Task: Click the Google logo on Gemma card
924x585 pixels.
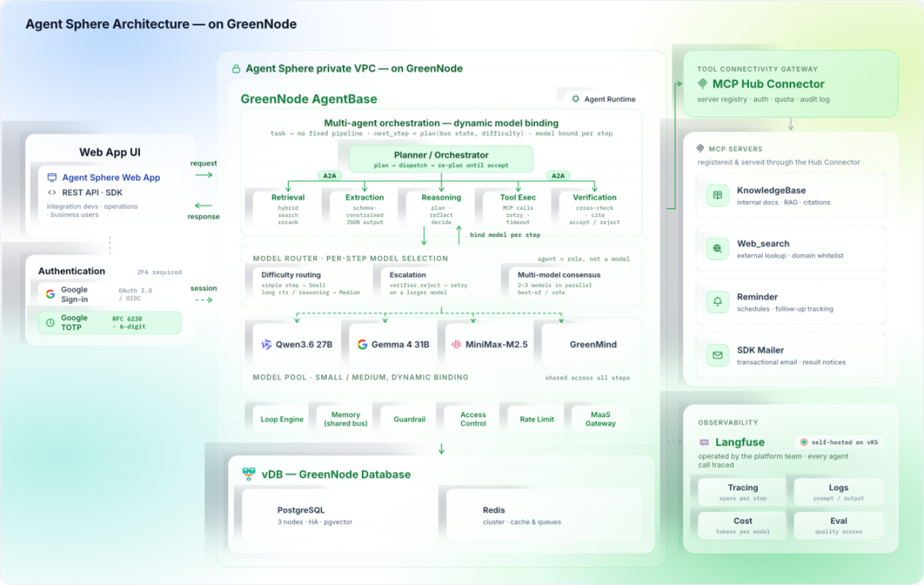Action: pos(362,345)
